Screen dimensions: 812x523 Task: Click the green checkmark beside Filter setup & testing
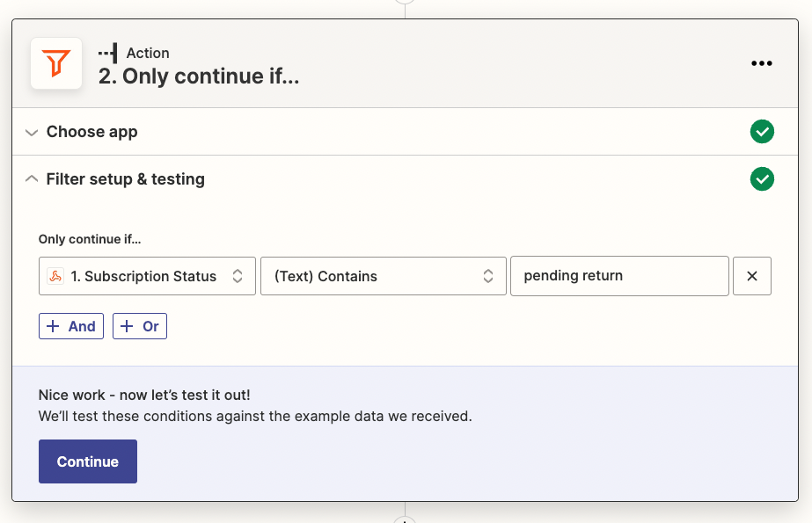(762, 179)
